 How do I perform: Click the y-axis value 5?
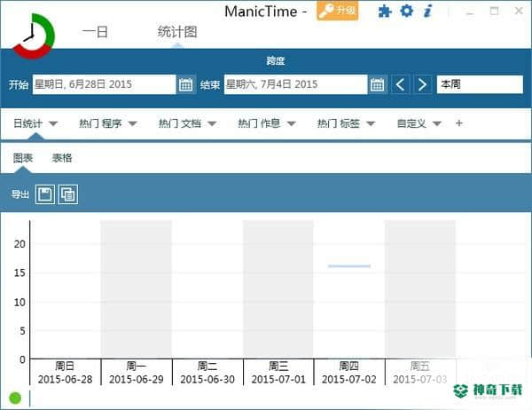22,331
